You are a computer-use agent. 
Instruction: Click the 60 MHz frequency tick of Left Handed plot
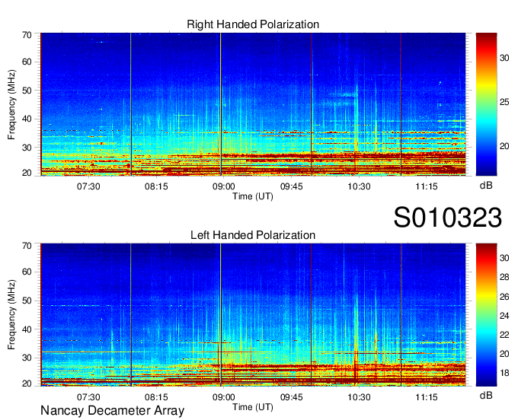click(x=27, y=272)
